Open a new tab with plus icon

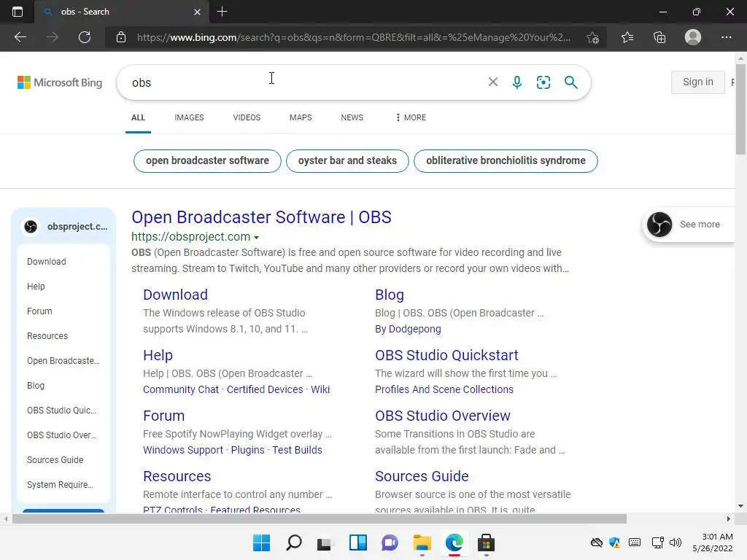coord(222,12)
